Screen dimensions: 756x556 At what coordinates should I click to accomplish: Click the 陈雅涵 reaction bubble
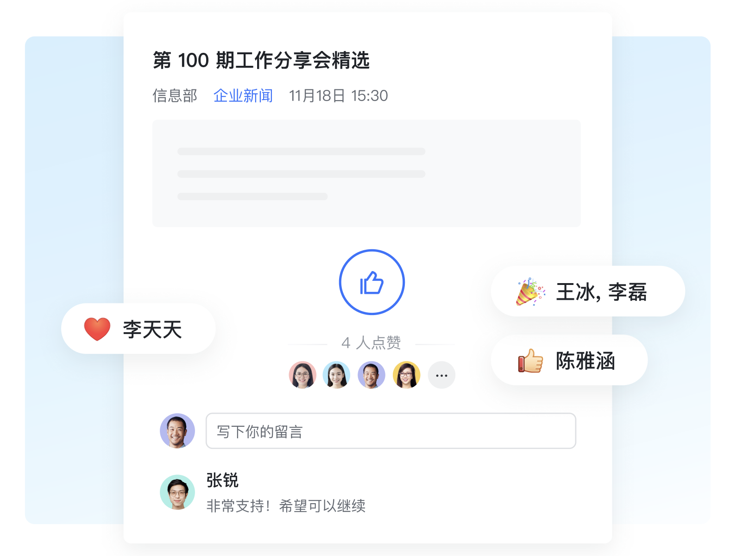click(569, 360)
